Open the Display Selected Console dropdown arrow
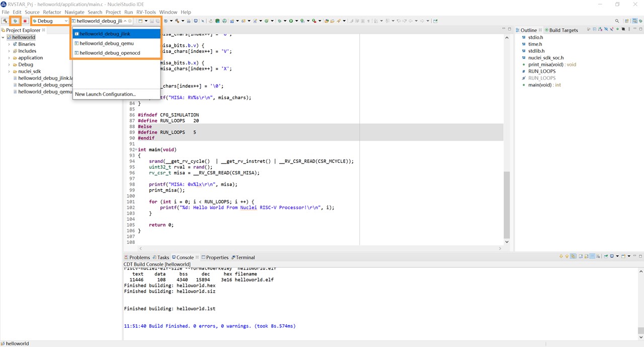Image resolution: width=644 pixels, height=347 pixels. [617, 256]
